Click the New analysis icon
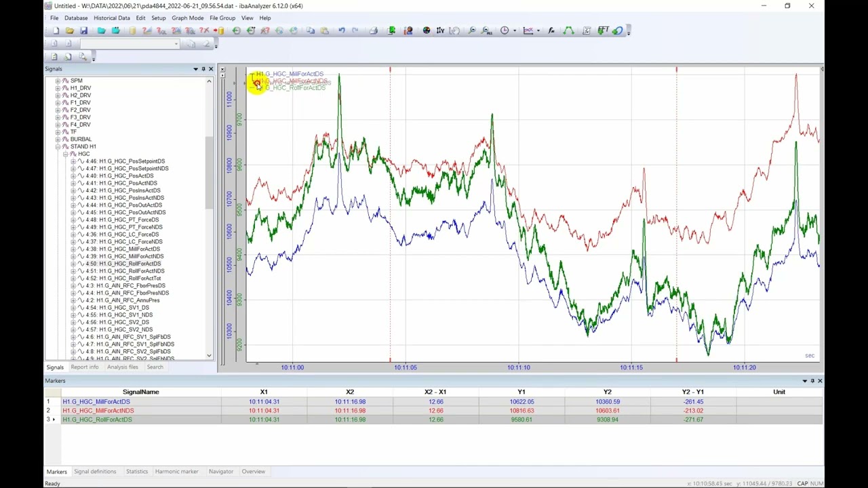868x488 pixels. tap(56, 30)
